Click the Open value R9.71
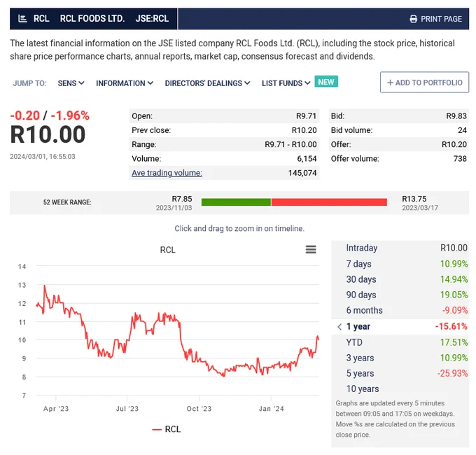The height and width of the screenshot is (455, 476). coord(307,116)
